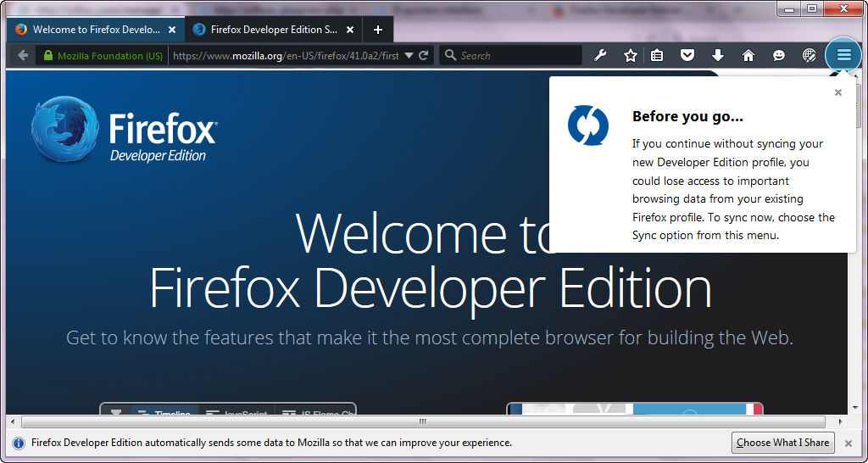The width and height of the screenshot is (868, 463).
Task: Click the horizontal scrollbar right arrow
Action: tap(842, 422)
